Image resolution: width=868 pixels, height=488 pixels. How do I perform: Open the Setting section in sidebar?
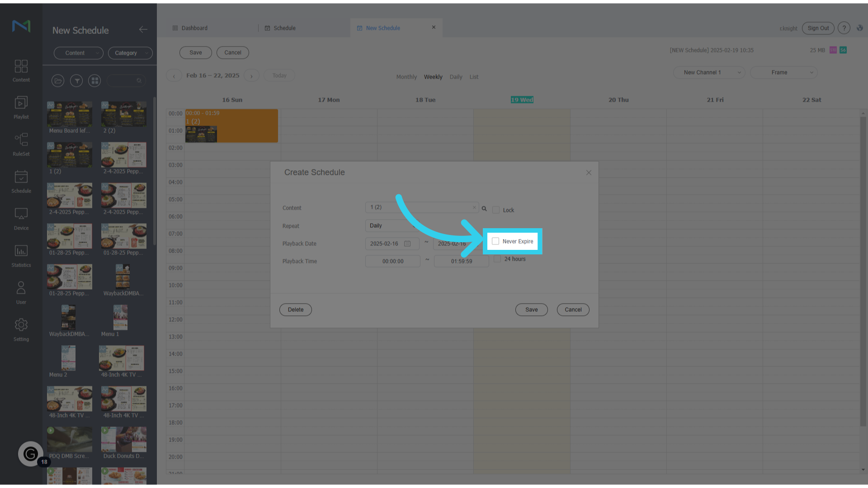coord(21,330)
